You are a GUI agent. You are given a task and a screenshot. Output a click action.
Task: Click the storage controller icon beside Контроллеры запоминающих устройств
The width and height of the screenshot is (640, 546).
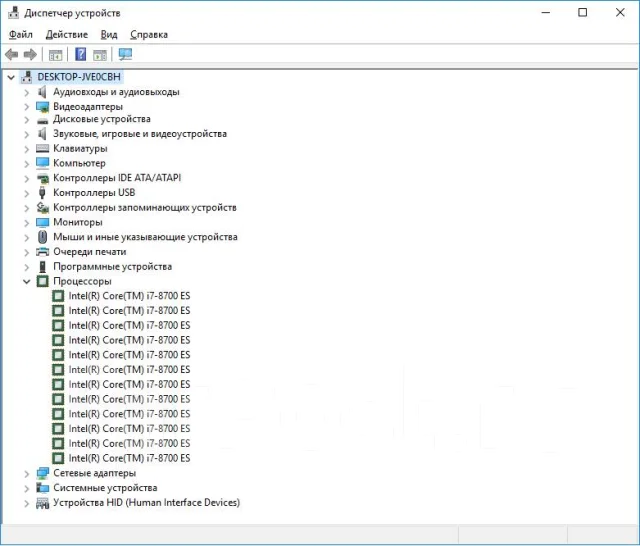[x=42, y=208]
